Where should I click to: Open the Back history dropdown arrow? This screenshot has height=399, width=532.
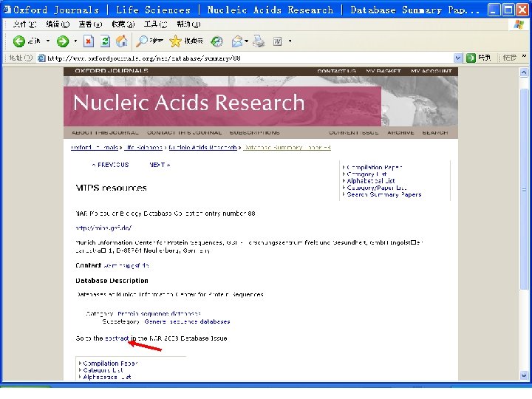point(48,41)
